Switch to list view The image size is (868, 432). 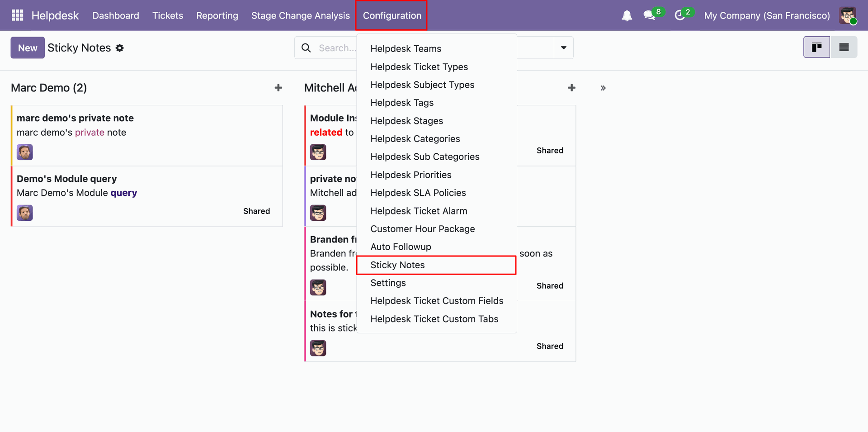[x=844, y=47]
